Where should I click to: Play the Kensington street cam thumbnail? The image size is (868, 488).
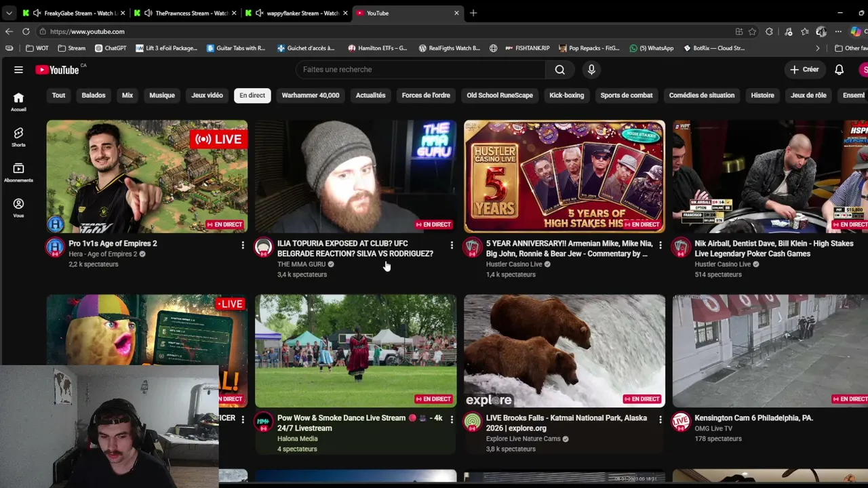click(770, 351)
